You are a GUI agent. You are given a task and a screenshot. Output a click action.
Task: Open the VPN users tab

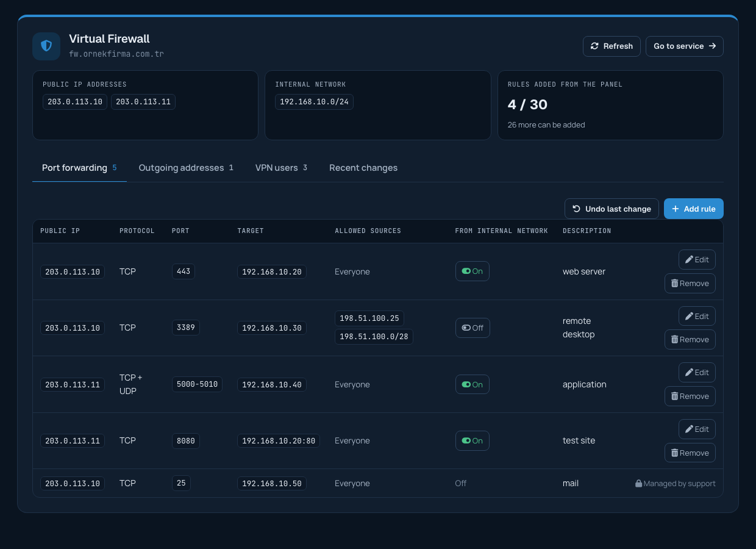coord(281,168)
